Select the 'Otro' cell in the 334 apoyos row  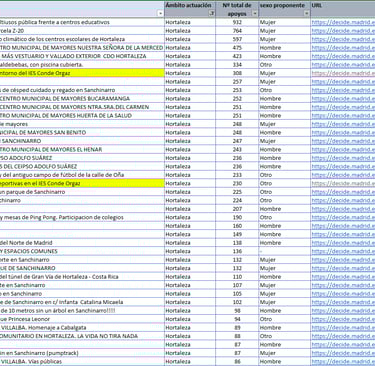(x=284, y=65)
